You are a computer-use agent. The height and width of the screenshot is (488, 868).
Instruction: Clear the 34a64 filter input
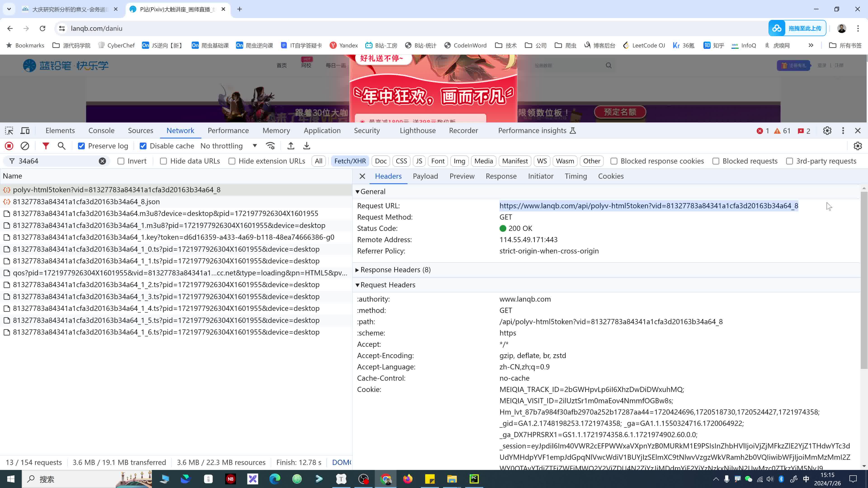[x=102, y=161]
